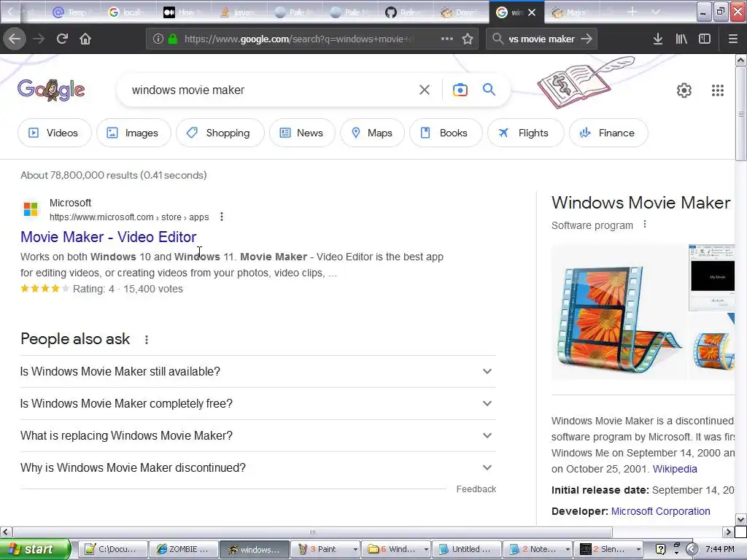Viewport: 747px width, 560px height.
Task: Click the Feedback link
Action: (476, 489)
